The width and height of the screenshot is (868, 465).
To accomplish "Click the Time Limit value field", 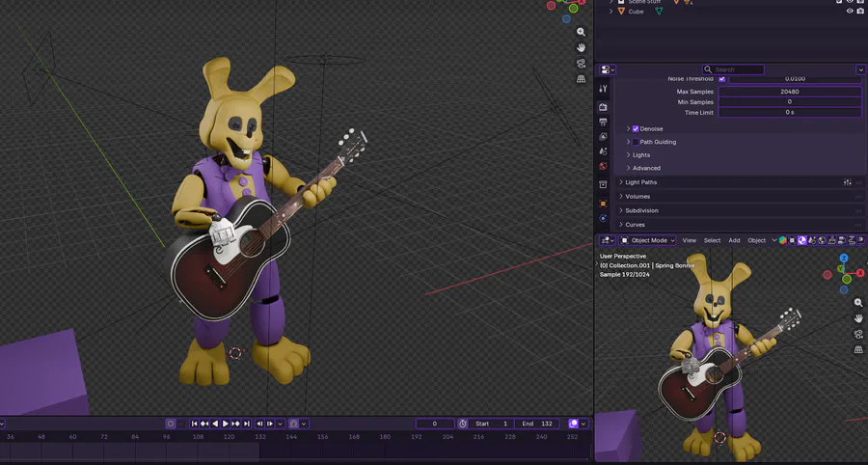I will [x=790, y=112].
